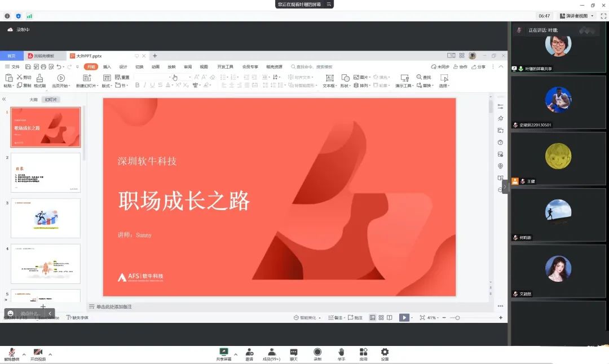Open the 成员 members list icon
This screenshot has width=609, height=364.
point(272,352)
